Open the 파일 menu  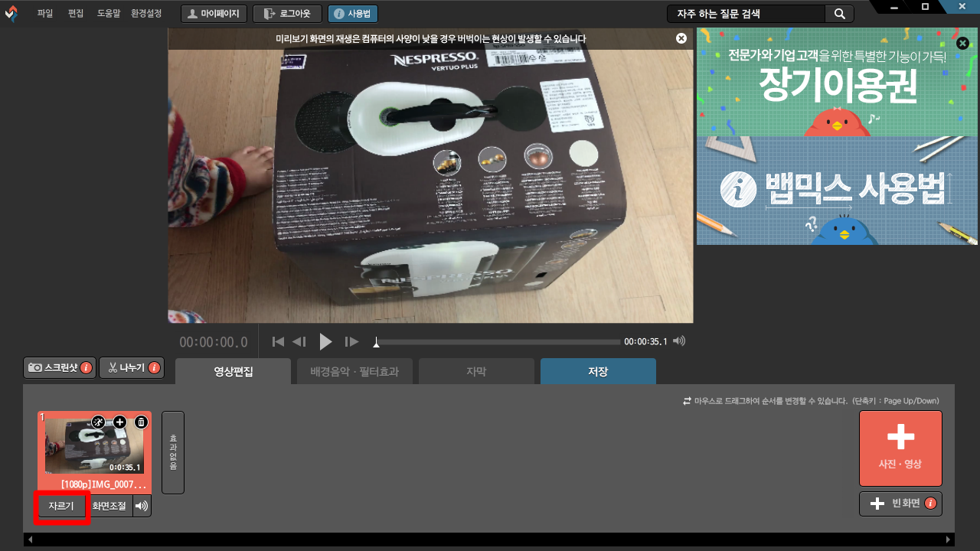click(45, 14)
